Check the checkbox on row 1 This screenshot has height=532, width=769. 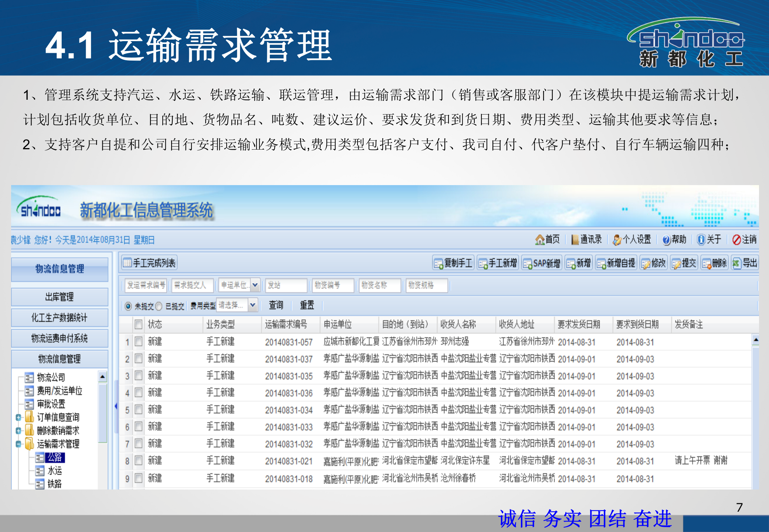tap(138, 342)
